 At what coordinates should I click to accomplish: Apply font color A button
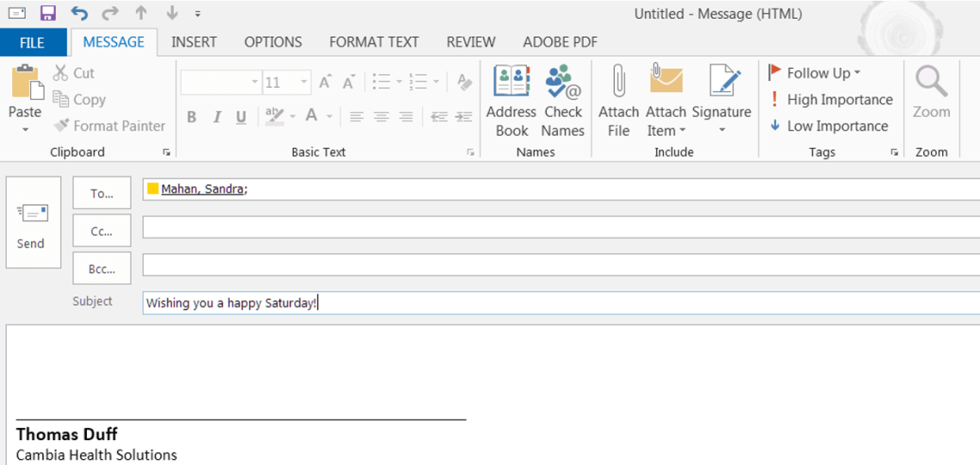311,116
